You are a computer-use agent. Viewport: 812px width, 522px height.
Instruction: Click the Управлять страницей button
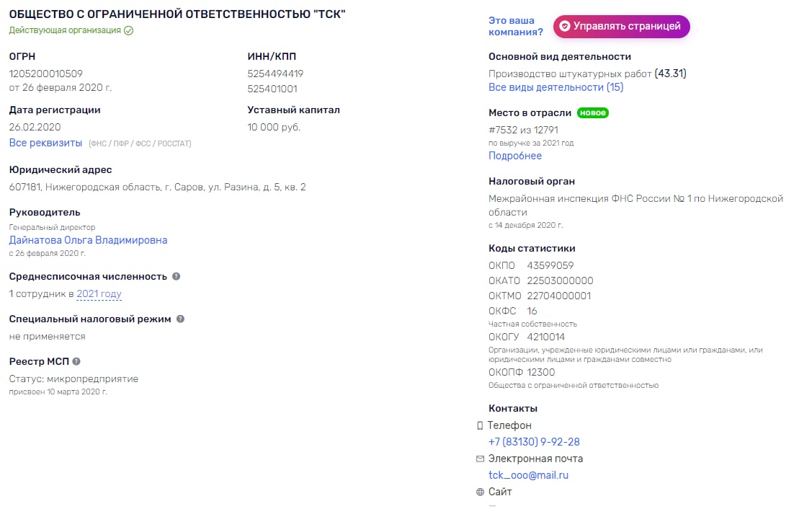click(x=621, y=27)
